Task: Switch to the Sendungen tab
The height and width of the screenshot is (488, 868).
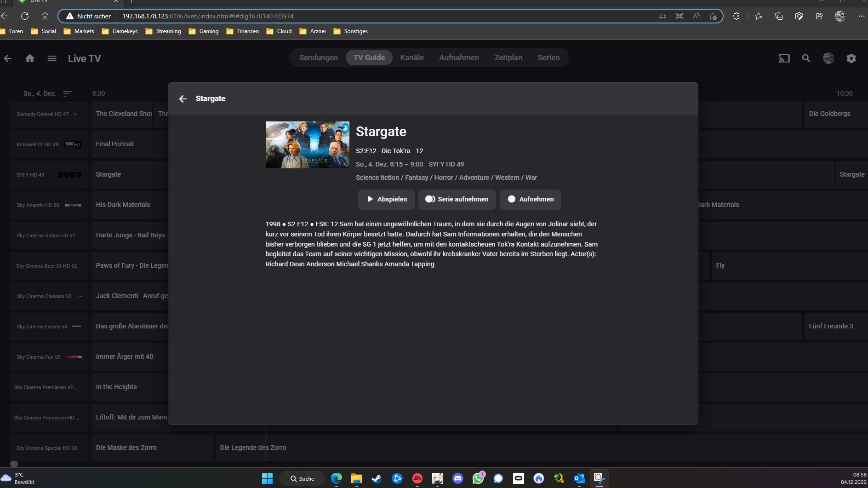Action: [319, 58]
